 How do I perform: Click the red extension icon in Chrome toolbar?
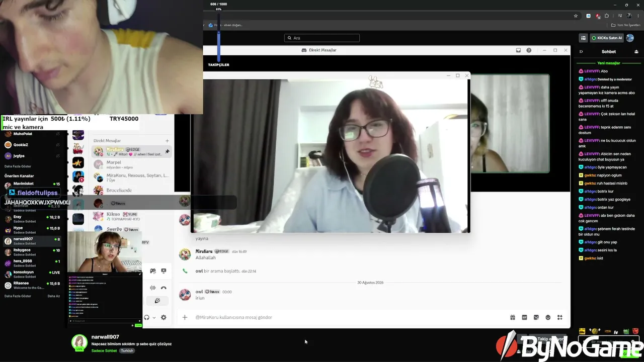pos(598,16)
